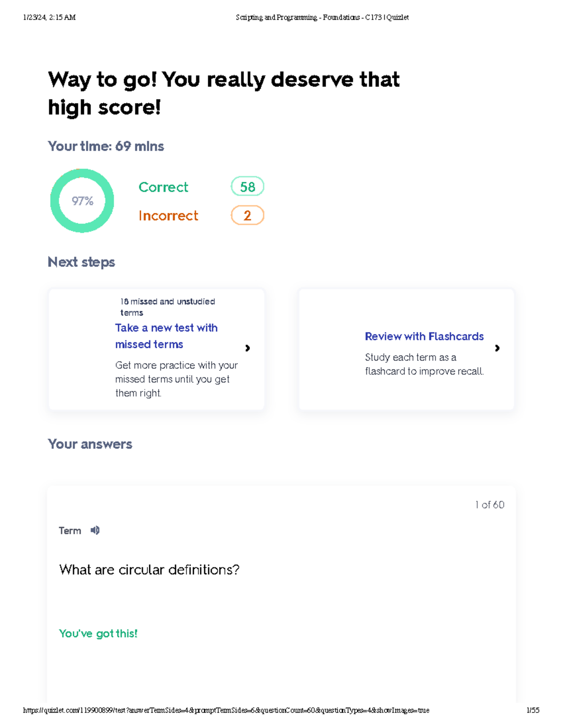Click the page title in the header

[322, 17]
